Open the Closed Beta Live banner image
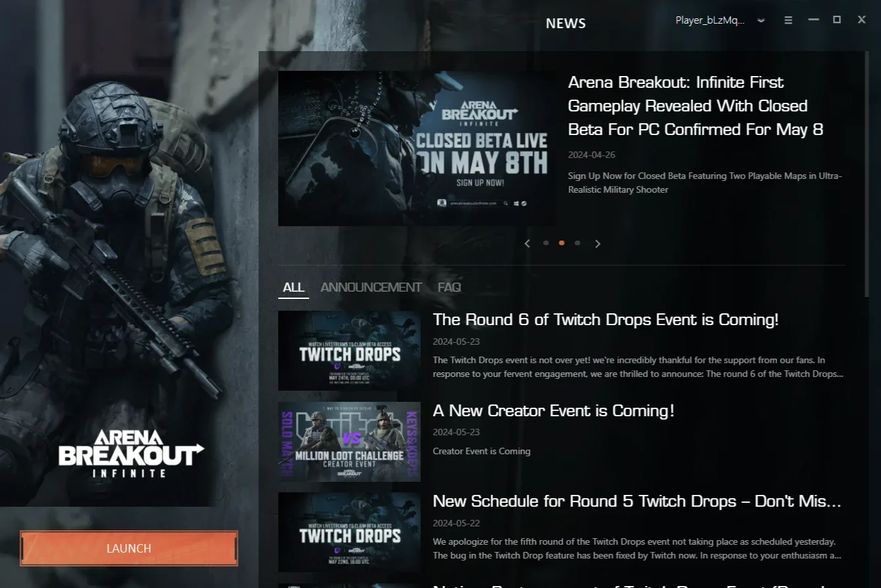Image resolution: width=881 pixels, height=588 pixels. (x=417, y=148)
